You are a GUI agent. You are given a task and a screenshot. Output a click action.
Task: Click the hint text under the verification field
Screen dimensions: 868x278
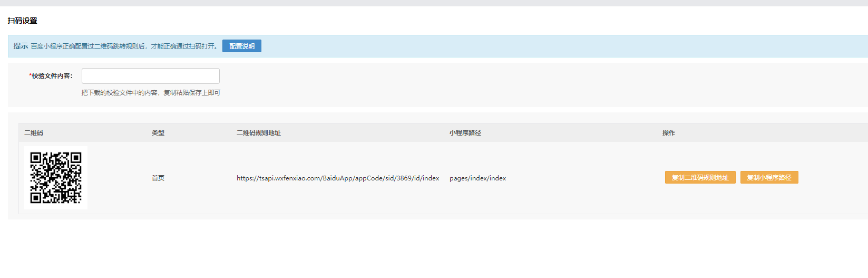[151, 93]
